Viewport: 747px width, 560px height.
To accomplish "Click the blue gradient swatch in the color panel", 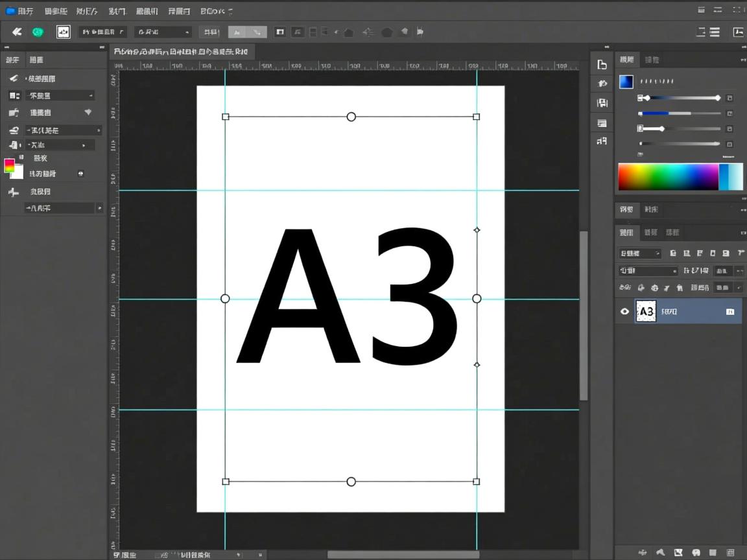I will (x=626, y=82).
